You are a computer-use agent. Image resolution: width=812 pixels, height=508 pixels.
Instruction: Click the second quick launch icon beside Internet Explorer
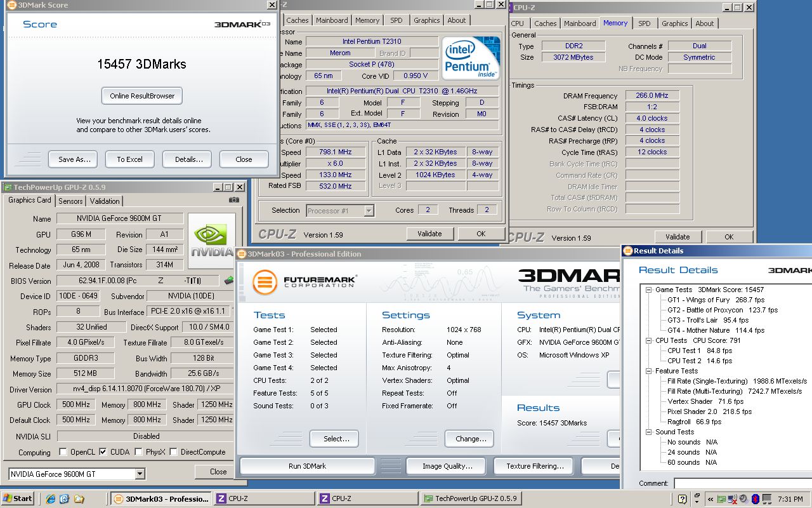click(x=64, y=498)
